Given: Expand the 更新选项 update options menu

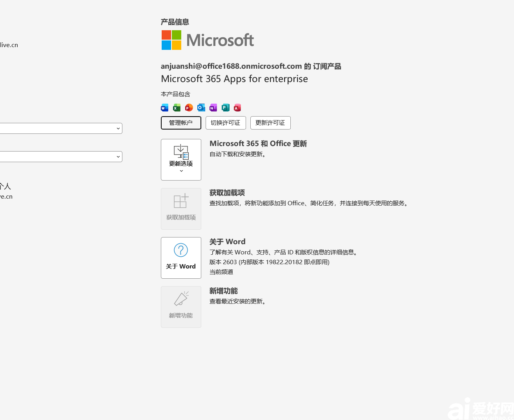Looking at the screenshot, I should (181, 160).
